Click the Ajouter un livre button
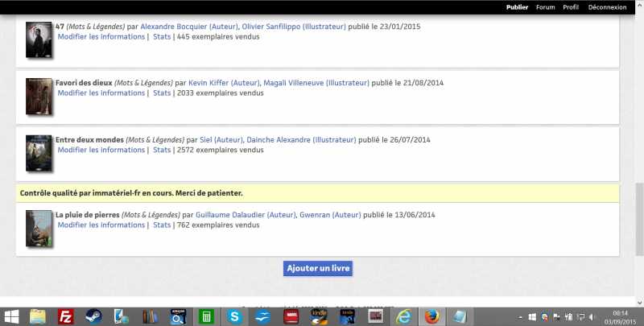The height and width of the screenshot is (326, 644). (318, 268)
